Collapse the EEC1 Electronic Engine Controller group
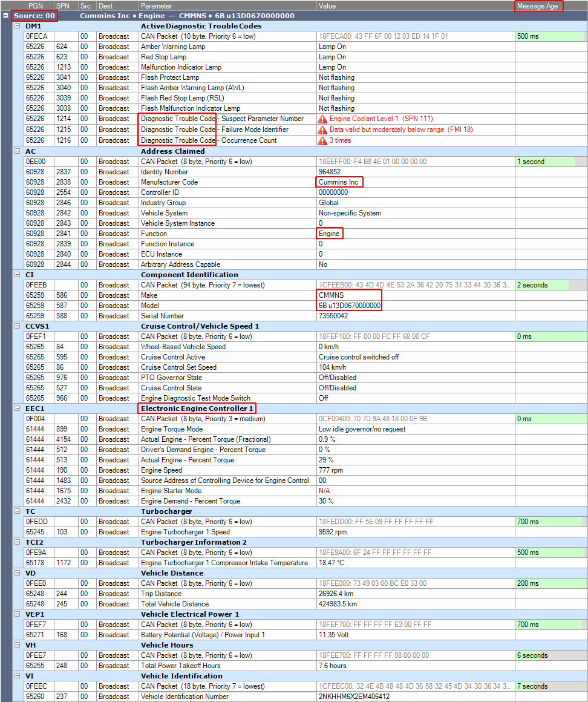The width and height of the screenshot is (588, 702). click(x=17, y=408)
